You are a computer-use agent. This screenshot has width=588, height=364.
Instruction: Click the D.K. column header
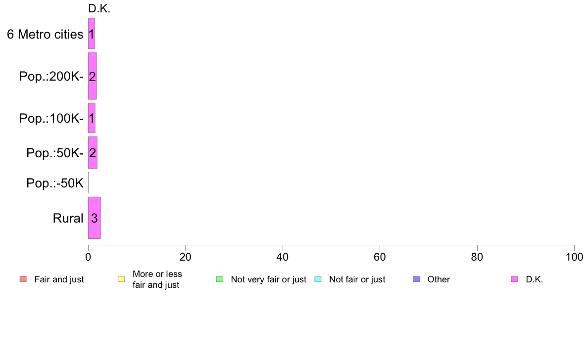coord(99,8)
